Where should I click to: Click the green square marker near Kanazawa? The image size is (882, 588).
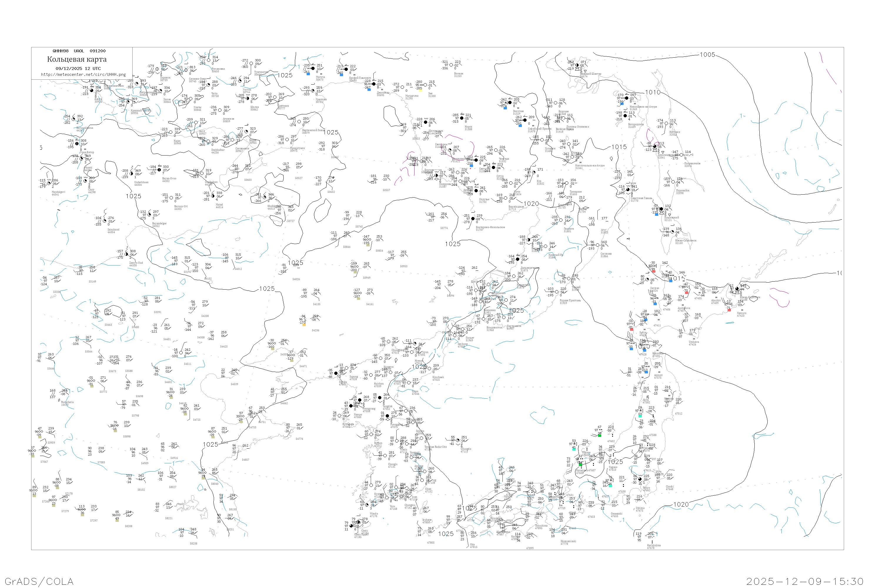[x=580, y=465]
